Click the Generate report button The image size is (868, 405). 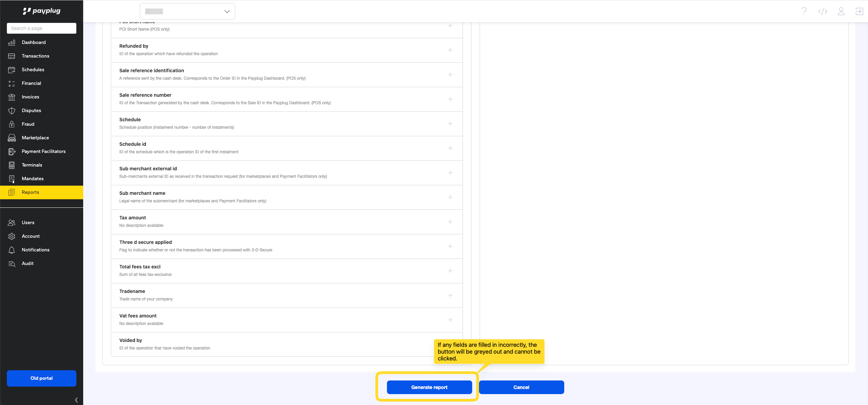click(429, 387)
